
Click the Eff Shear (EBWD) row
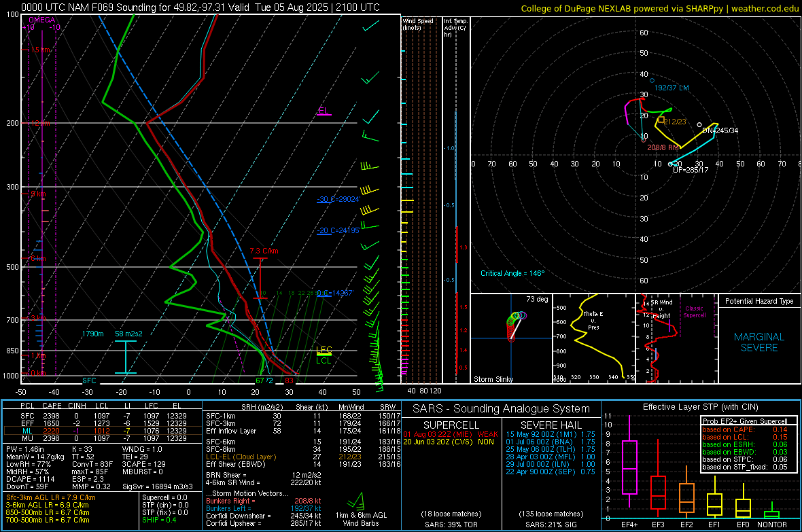(302, 464)
